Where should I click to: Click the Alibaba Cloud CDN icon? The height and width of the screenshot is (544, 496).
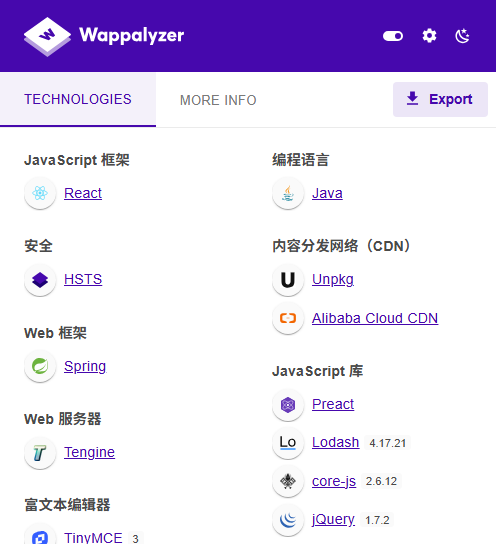click(x=288, y=318)
